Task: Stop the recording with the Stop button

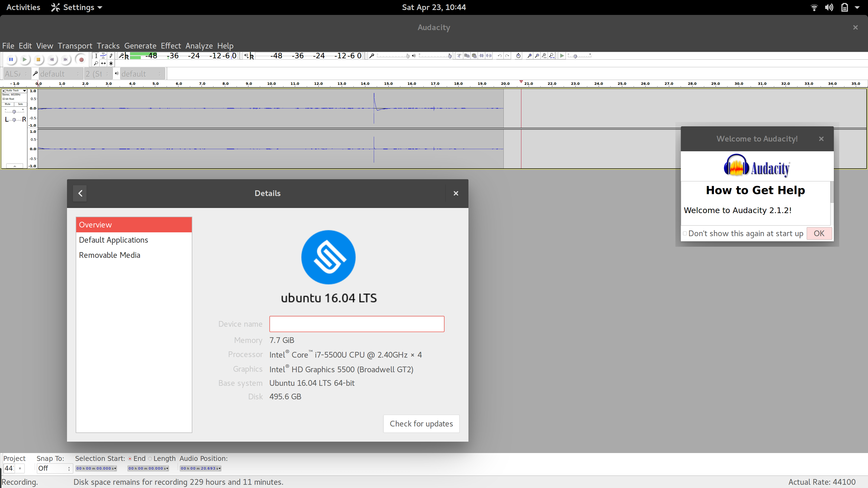Action: 39,60
